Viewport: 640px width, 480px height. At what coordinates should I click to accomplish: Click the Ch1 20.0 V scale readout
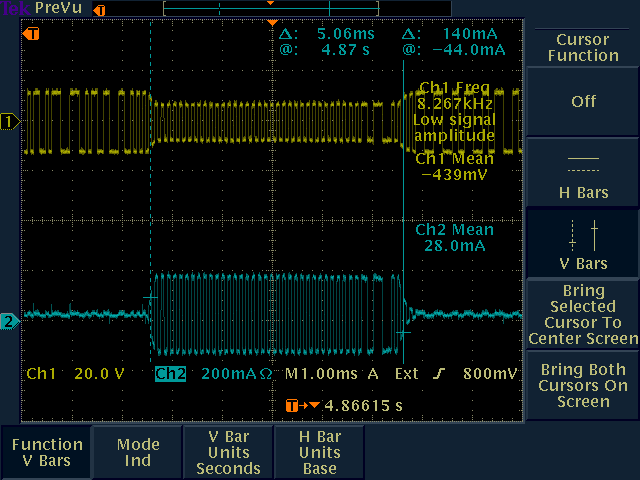click(76, 373)
